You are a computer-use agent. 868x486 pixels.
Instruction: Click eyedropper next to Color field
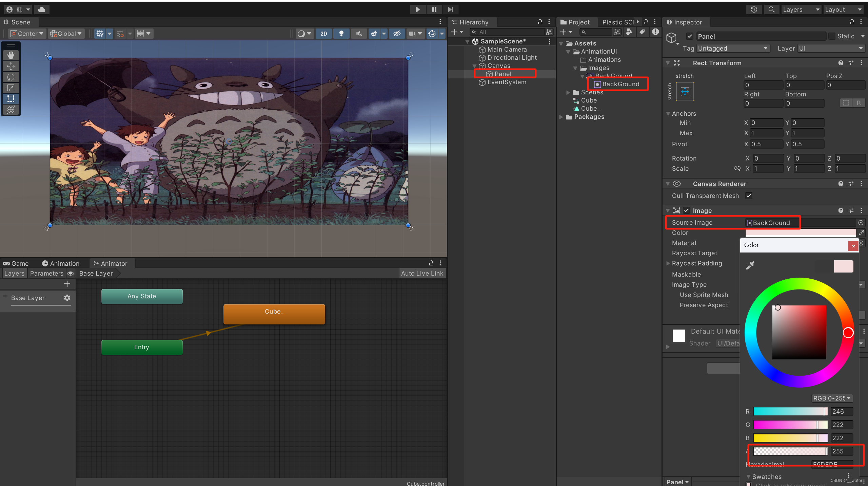[x=862, y=233]
